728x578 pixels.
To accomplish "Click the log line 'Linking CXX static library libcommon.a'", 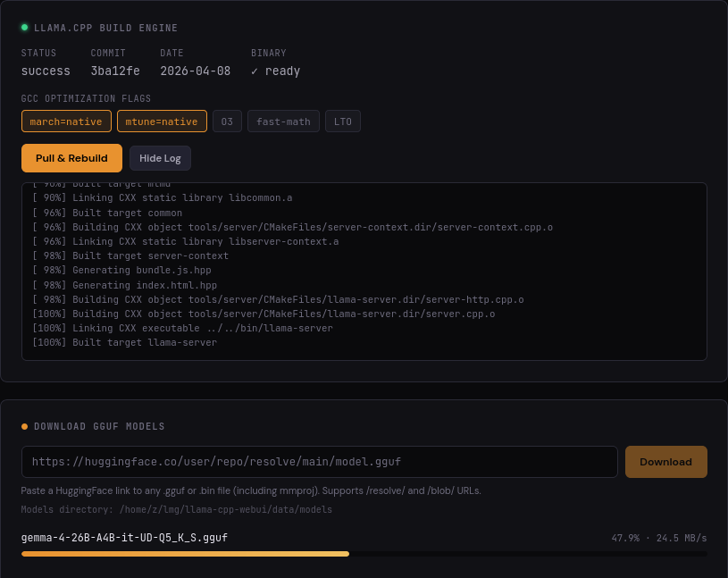I will point(162,197).
